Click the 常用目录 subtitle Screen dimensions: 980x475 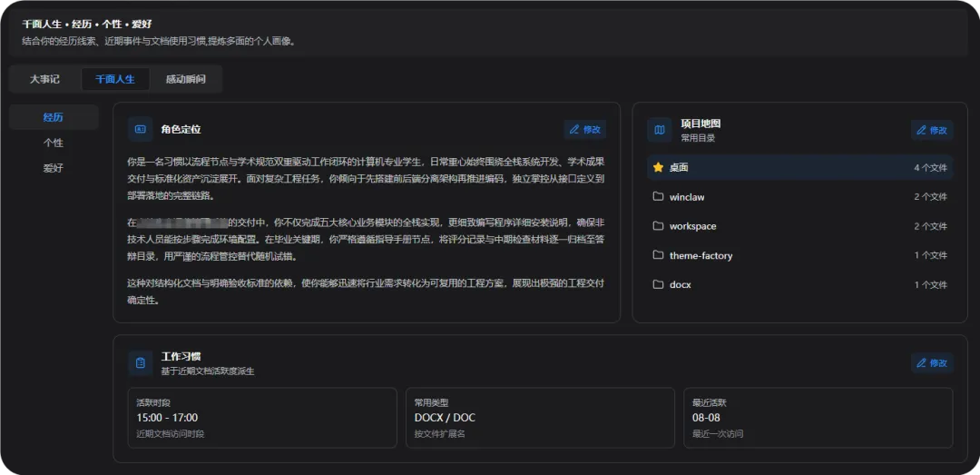698,138
